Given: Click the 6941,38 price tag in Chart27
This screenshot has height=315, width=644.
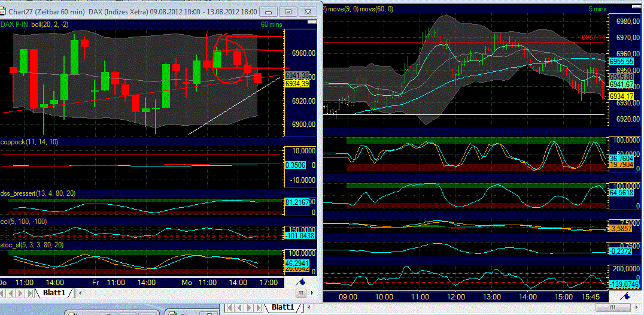Looking at the screenshot, I should point(296,75).
